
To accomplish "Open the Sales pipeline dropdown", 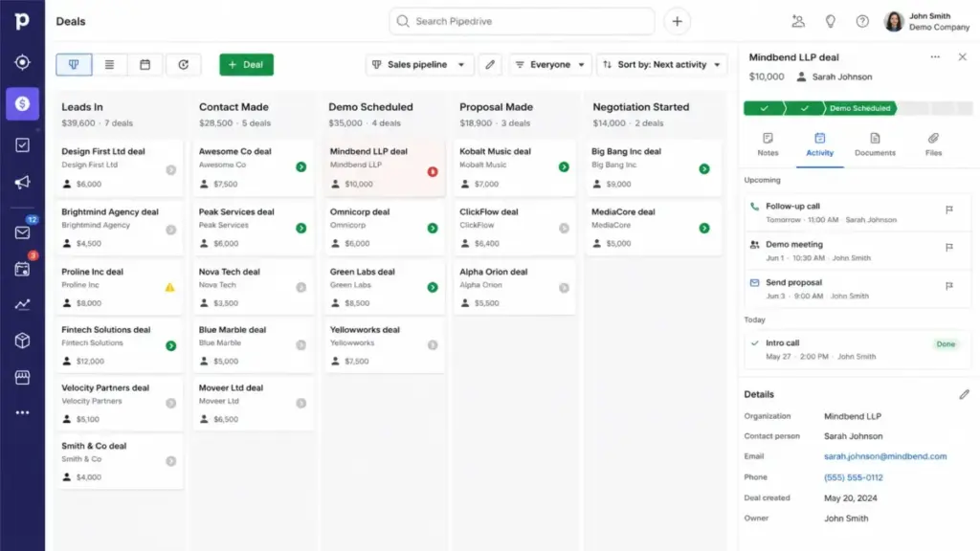I will 419,64.
